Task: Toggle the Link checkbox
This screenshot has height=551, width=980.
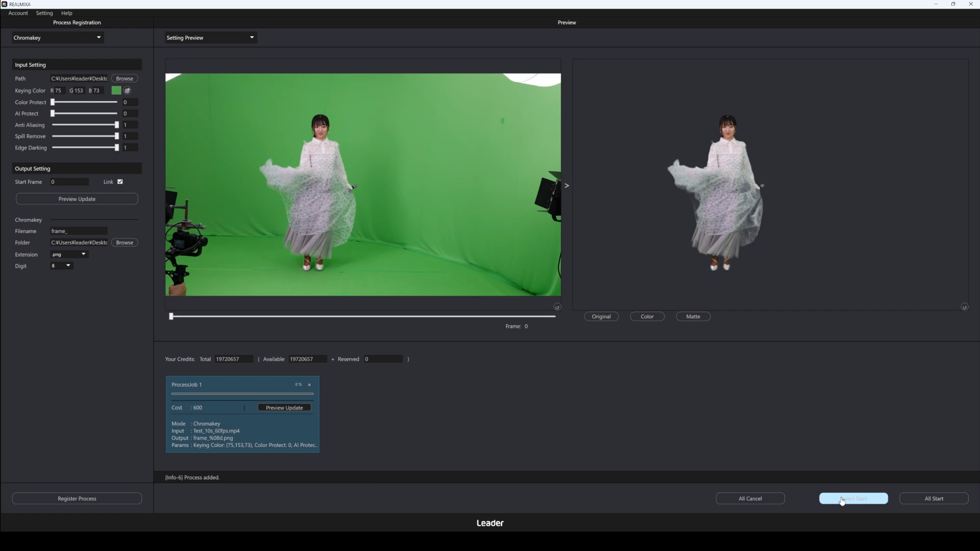Action: point(120,182)
